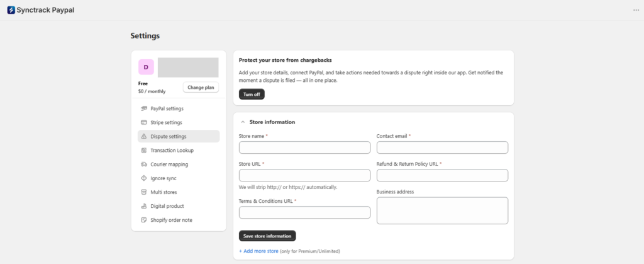The height and width of the screenshot is (264, 644).
Task: Click the Store information heading
Action: [x=272, y=122]
